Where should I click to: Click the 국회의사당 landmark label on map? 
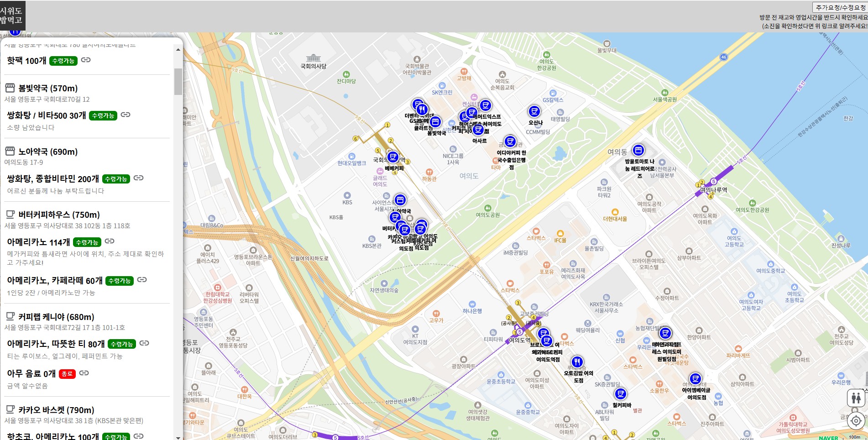(x=313, y=66)
